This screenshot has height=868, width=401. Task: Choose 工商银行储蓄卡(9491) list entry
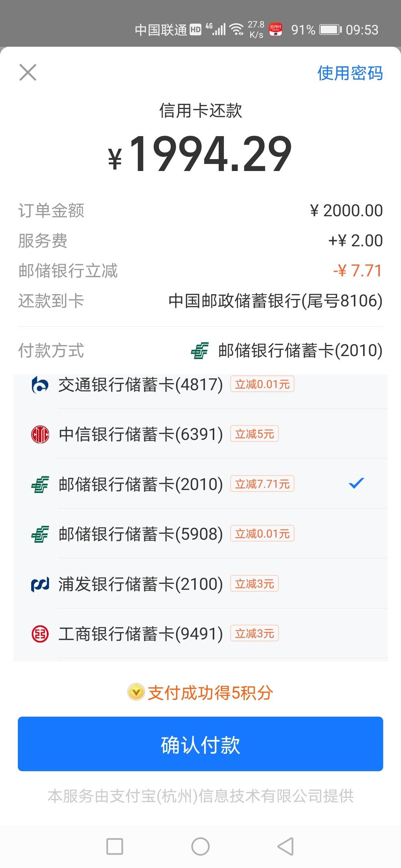click(200, 634)
